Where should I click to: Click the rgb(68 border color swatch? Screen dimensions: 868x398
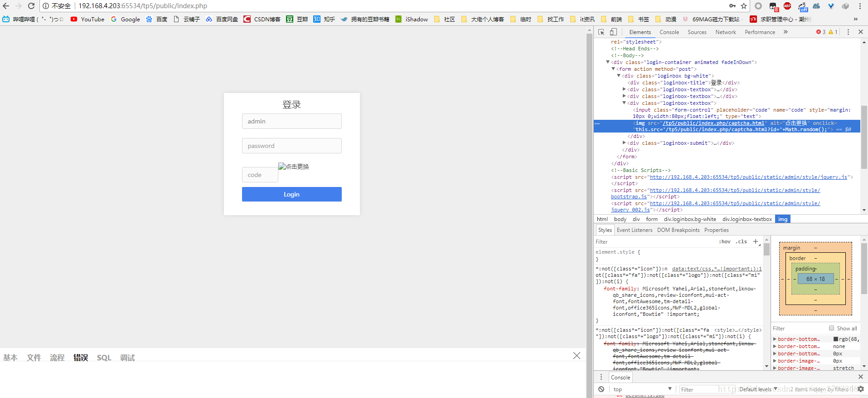(835, 339)
